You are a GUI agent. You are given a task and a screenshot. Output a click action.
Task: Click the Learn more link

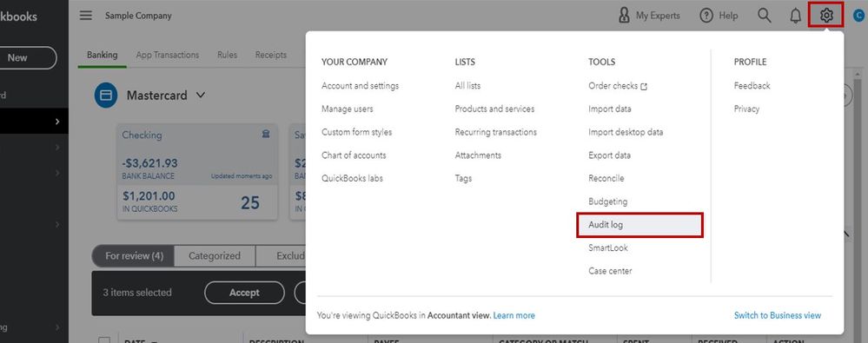tap(514, 315)
